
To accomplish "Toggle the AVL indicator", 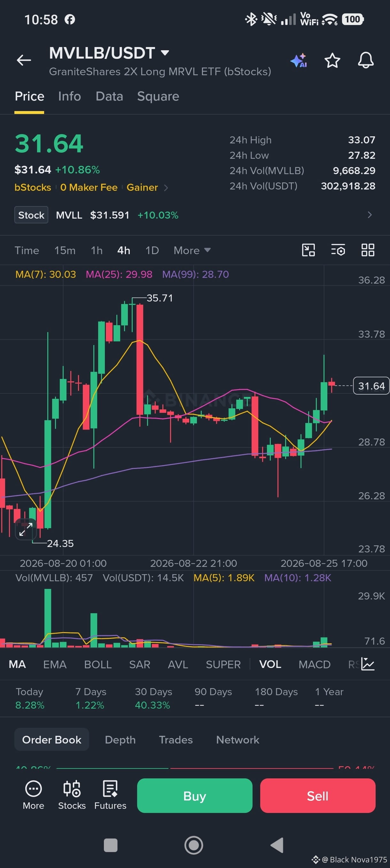I will (178, 664).
